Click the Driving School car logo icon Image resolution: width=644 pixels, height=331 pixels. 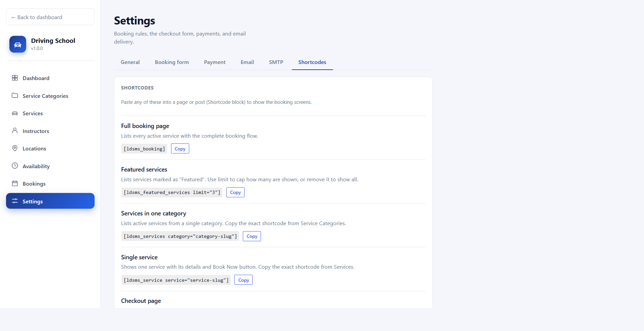pyautogui.click(x=18, y=44)
